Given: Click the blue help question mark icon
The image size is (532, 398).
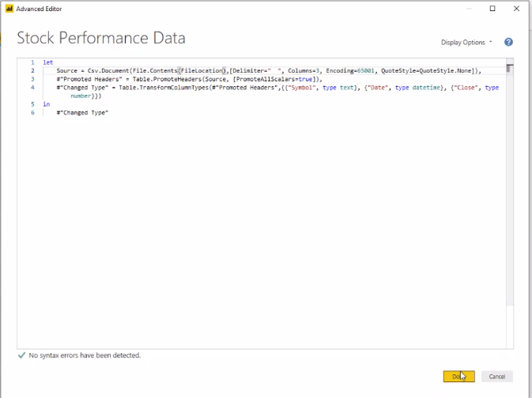Looking at the screenshot, I should click(x=508, y=42).
